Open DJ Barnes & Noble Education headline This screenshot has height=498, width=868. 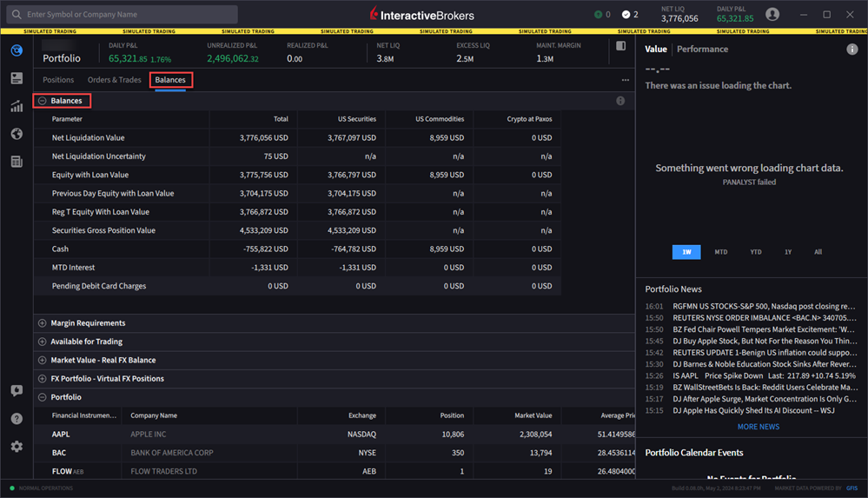764,364
